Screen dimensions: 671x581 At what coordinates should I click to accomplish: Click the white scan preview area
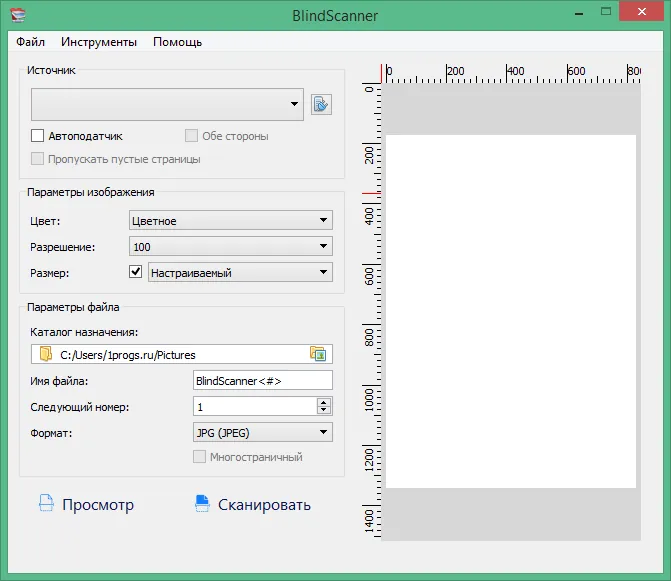511,311
